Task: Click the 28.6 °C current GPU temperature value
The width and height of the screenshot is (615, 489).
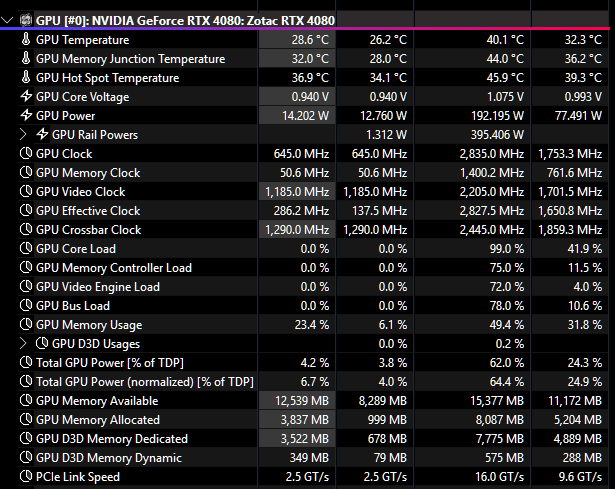Action: click(x=310, y=40)
